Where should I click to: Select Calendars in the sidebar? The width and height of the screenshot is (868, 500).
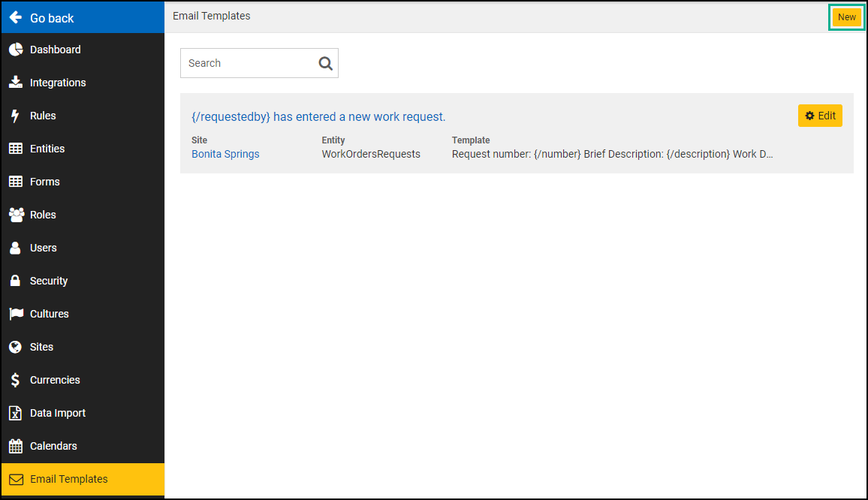click(x=83, y=446)
